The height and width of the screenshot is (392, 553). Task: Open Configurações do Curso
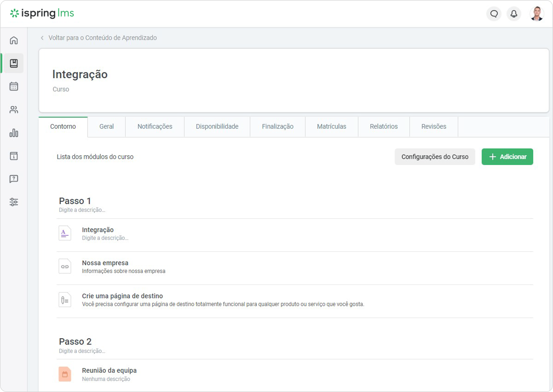pos(435,157)
